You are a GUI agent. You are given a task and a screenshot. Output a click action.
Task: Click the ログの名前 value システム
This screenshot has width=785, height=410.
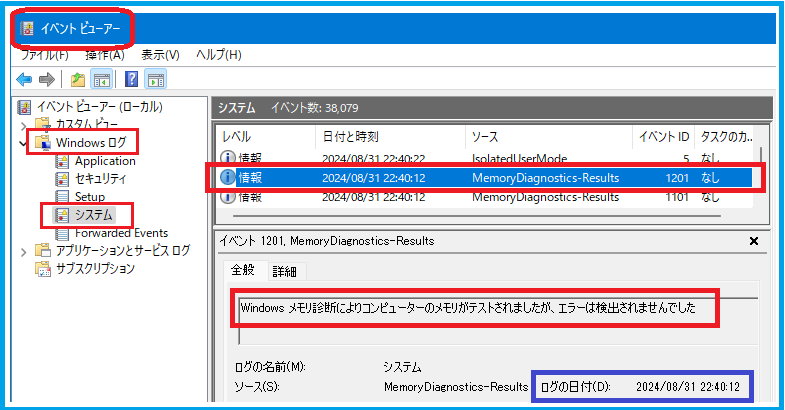tap(402, 367)
